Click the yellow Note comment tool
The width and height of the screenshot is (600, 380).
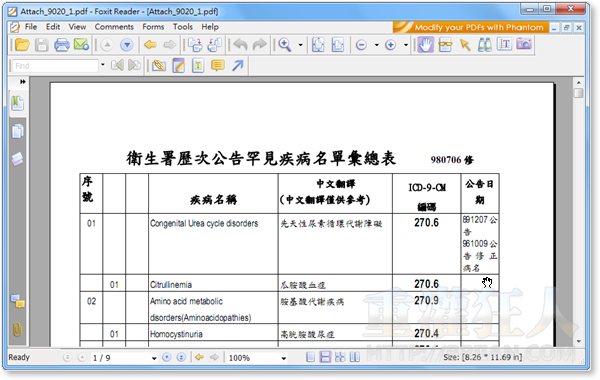(x=218, y=66)
